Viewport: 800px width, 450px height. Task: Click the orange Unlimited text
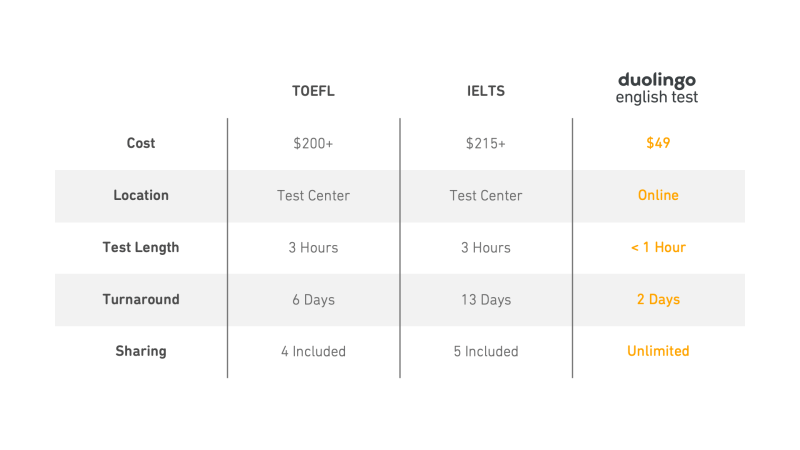[658, 352]
